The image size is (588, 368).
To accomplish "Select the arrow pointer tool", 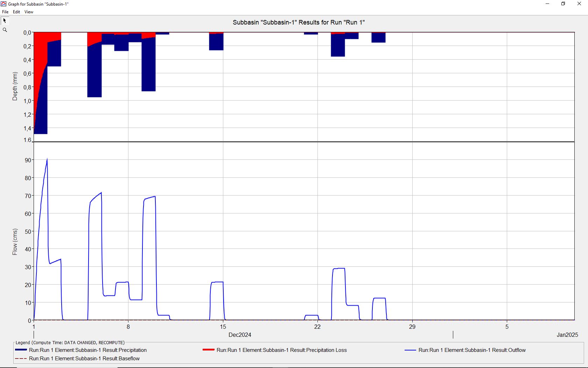I will [5, 21].
